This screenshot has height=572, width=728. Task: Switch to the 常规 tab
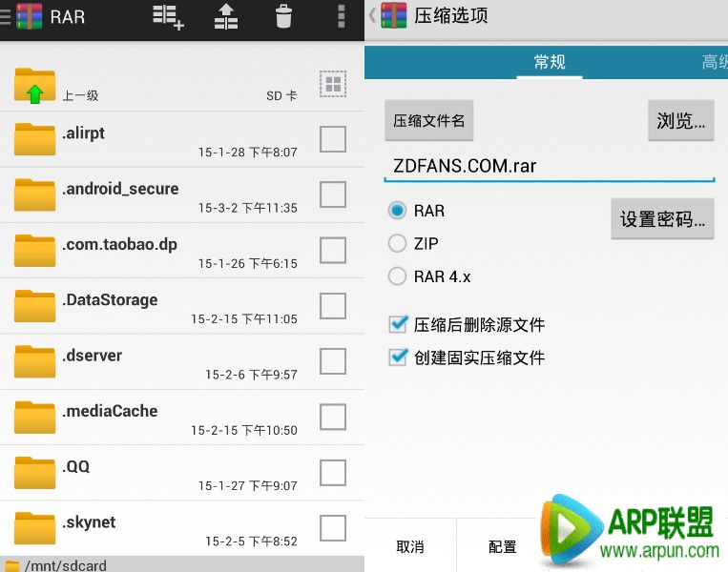pos(550,62)
